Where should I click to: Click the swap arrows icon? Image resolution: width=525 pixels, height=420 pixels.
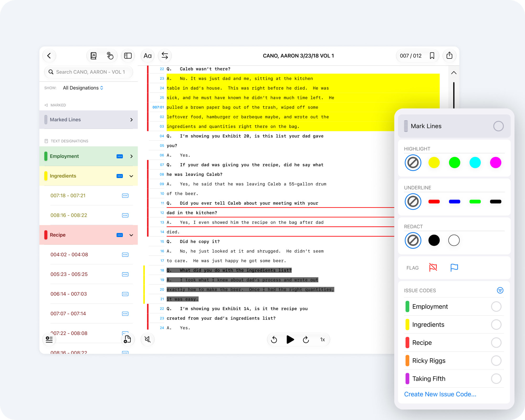[x=165, y=56]
